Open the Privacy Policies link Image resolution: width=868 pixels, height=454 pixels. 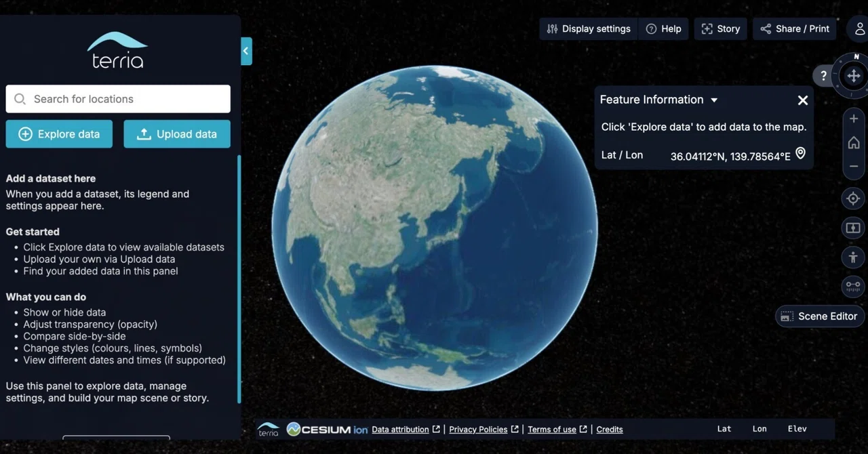(478, 429)
